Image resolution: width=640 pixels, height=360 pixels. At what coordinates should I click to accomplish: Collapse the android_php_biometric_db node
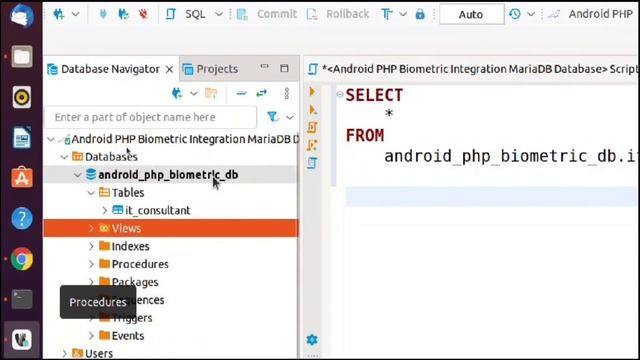[x=78, y=175]
